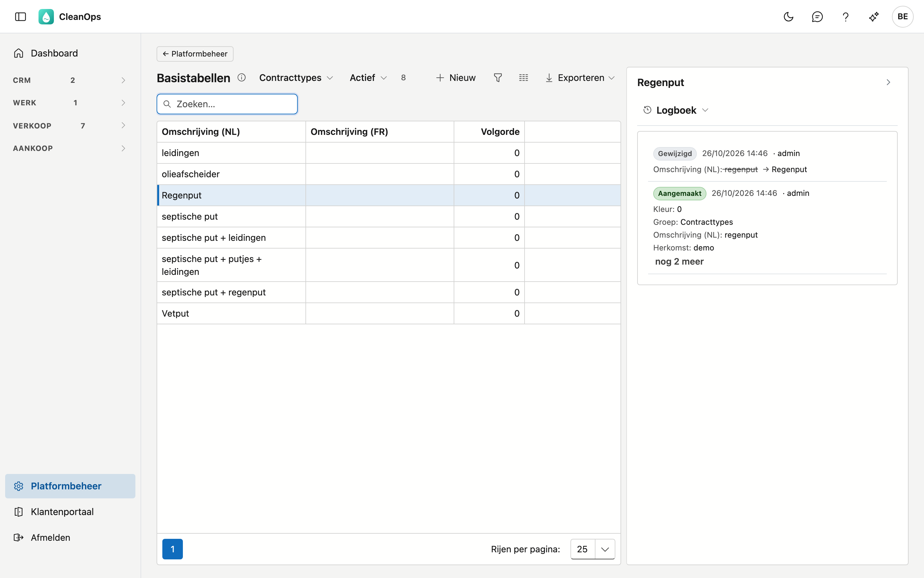Open the BE user avatar menu
Image resolution: width=924 pixels, height=578 pixels.
coord(902,16)
